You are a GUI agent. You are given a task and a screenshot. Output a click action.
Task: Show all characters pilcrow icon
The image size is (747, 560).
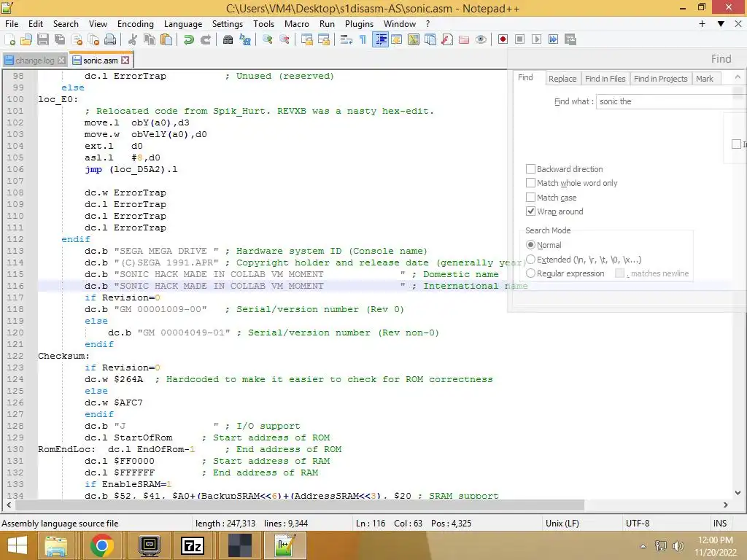click(363, 39)
